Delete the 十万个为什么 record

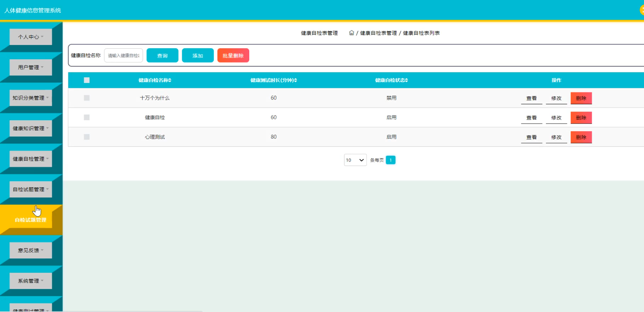coord(581,98)
